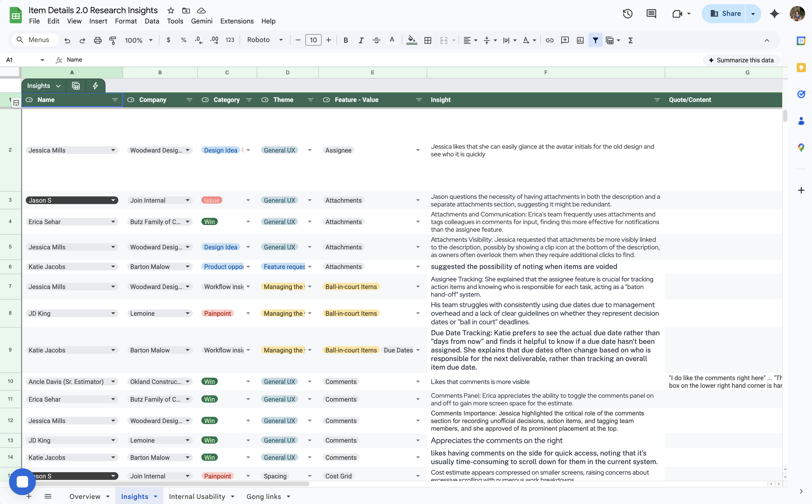The width and height of the screenshot is (812, 504).
Task: Start a meeting with camera icon
Action: [x=677, y=14]
